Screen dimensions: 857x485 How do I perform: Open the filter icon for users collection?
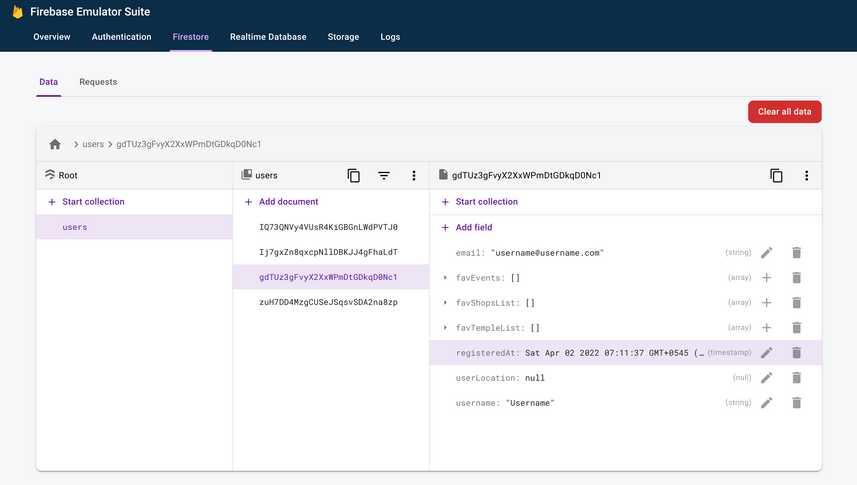click(x=383, y=175)
